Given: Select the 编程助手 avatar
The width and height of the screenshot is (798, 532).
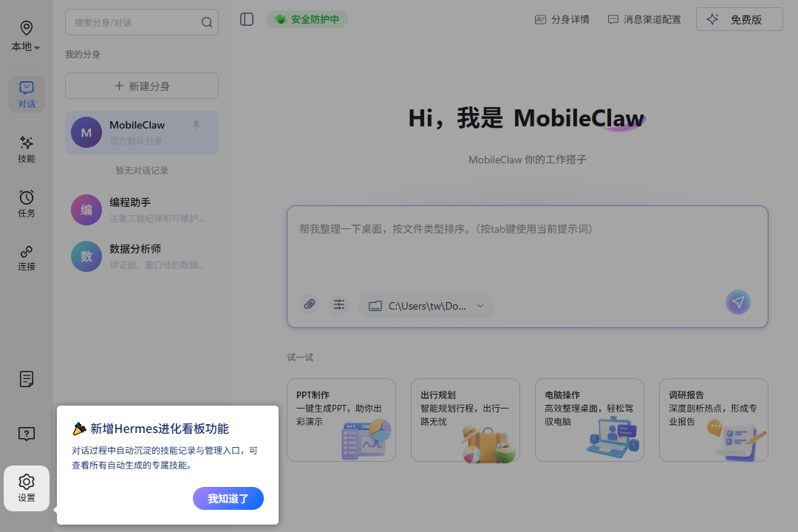Looking at the screenshot, I should [141, 210].
